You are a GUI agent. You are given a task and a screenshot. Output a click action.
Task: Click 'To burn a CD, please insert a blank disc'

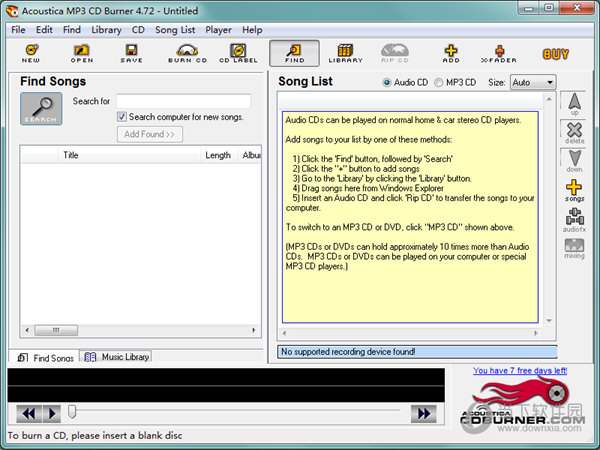pos(95,435)
